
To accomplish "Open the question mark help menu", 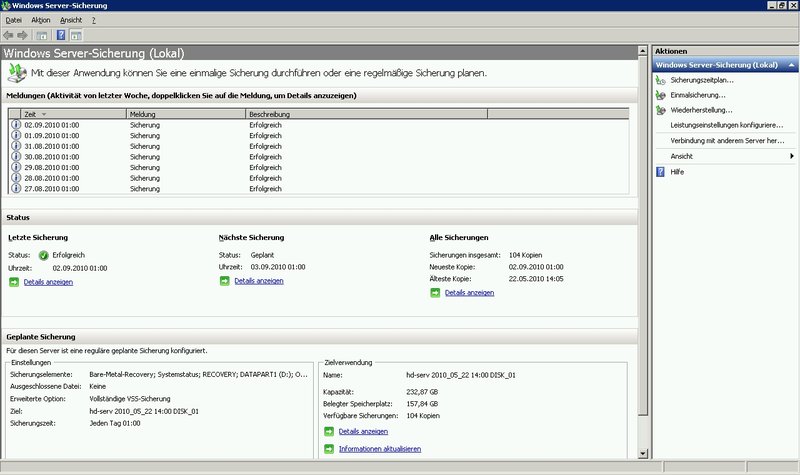I will click(94, 20).
